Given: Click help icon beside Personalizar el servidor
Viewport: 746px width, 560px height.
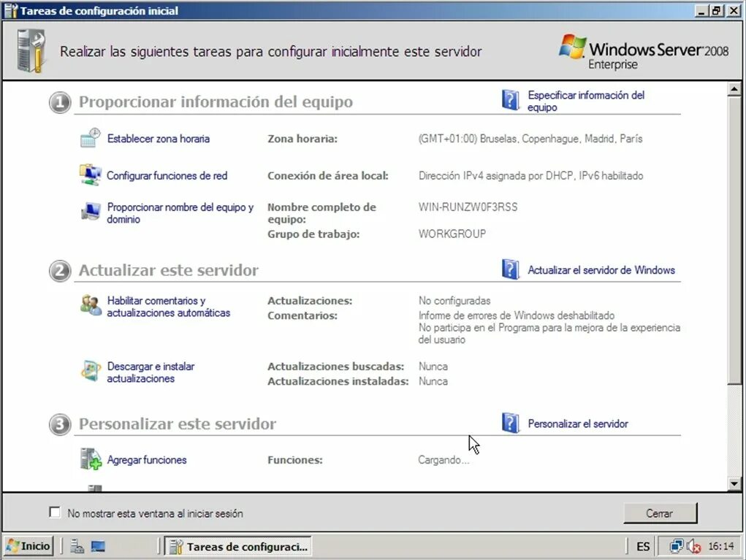Looking at the screenshot, I should [511, 423].
